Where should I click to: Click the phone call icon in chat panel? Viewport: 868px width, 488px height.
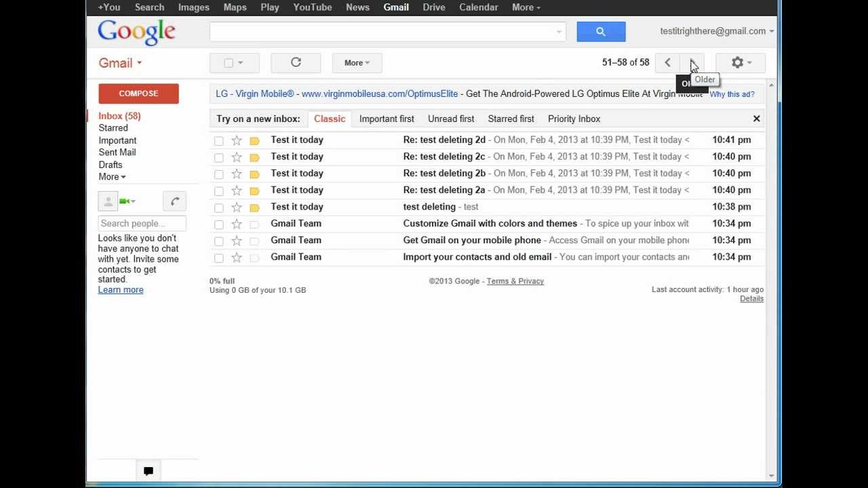tap(174, 201)
